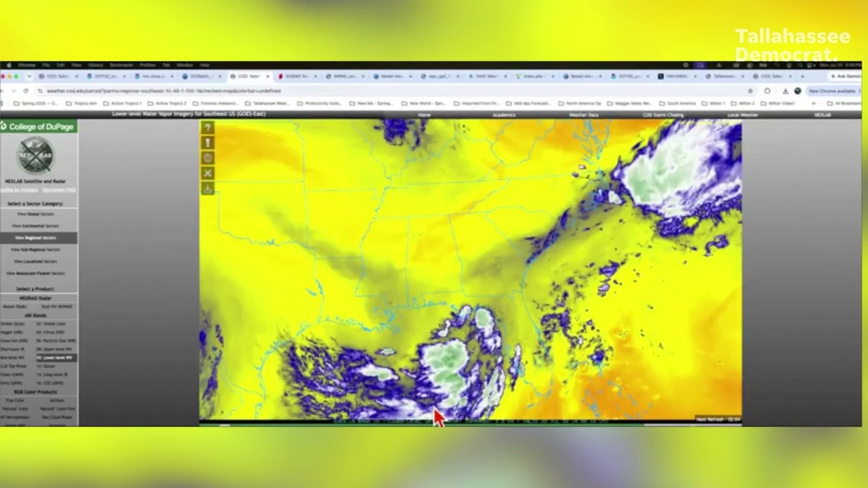Select the Day Cloud Phase product
This screenshot has height=488, width=868.
[57, 417]
